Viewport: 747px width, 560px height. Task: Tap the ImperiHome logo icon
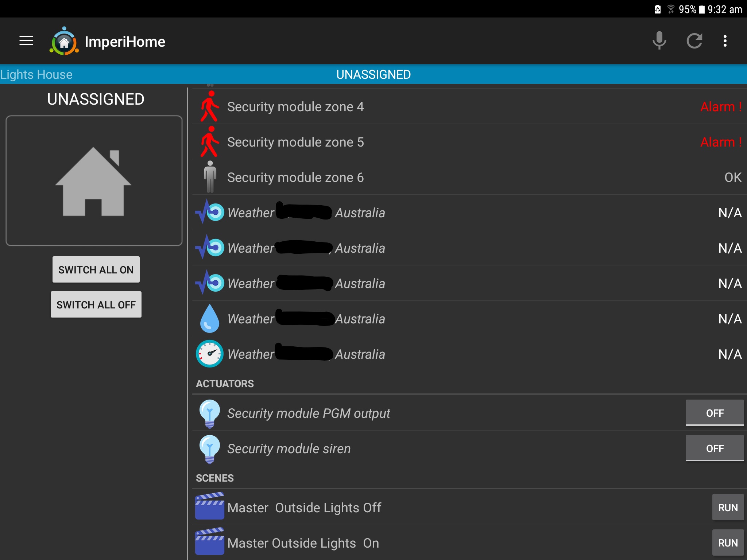pos(64,42)
